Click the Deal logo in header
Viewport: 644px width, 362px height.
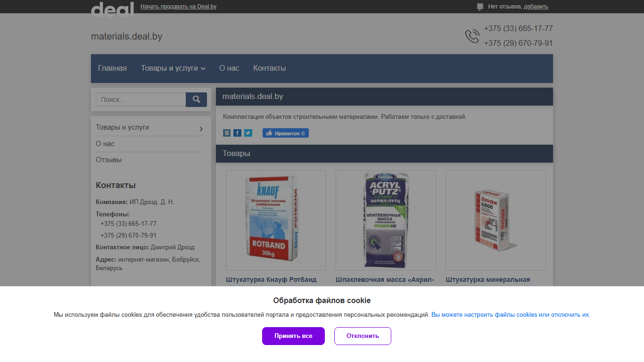112,9
